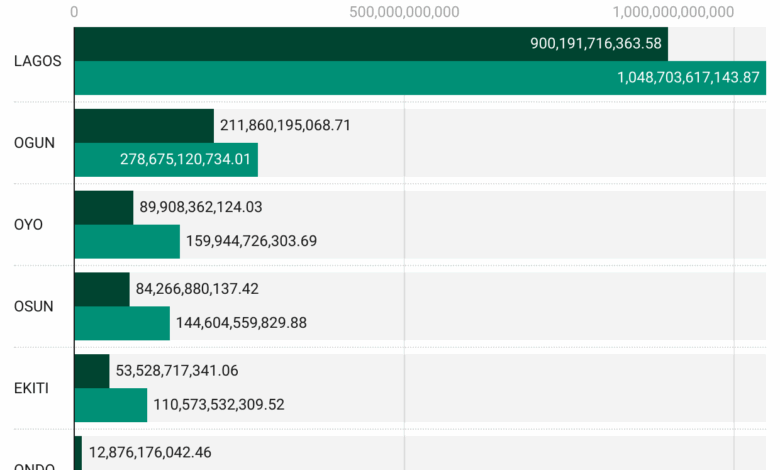Click the light green EKITI bar
Viewport: 780px width, 470px height.
click(111, 405)
